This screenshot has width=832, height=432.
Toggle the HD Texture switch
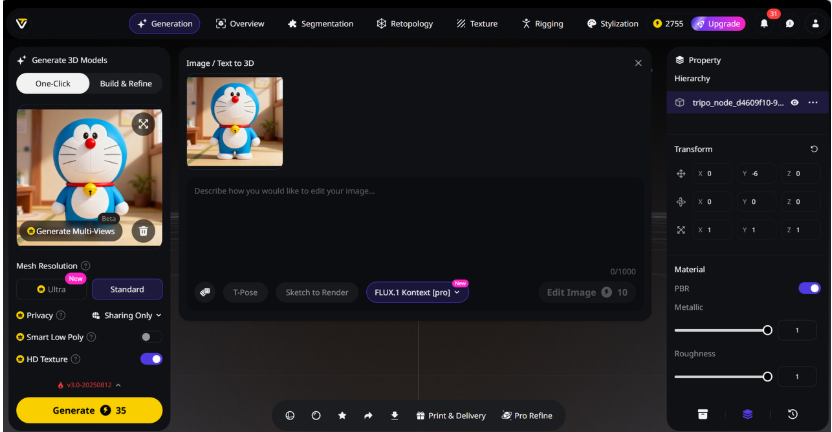(x=151, y=359)
